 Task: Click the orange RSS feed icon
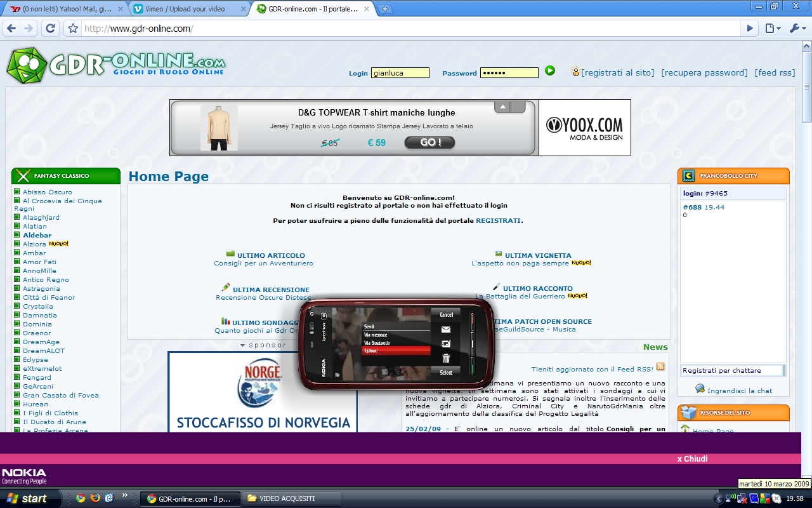click(x=660, y=366)
